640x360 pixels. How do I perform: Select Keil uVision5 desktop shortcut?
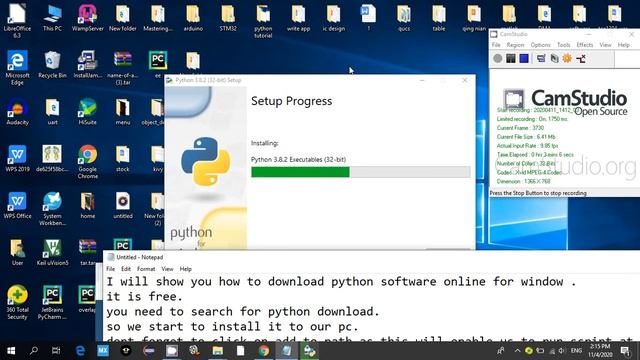tap(52, 252)
